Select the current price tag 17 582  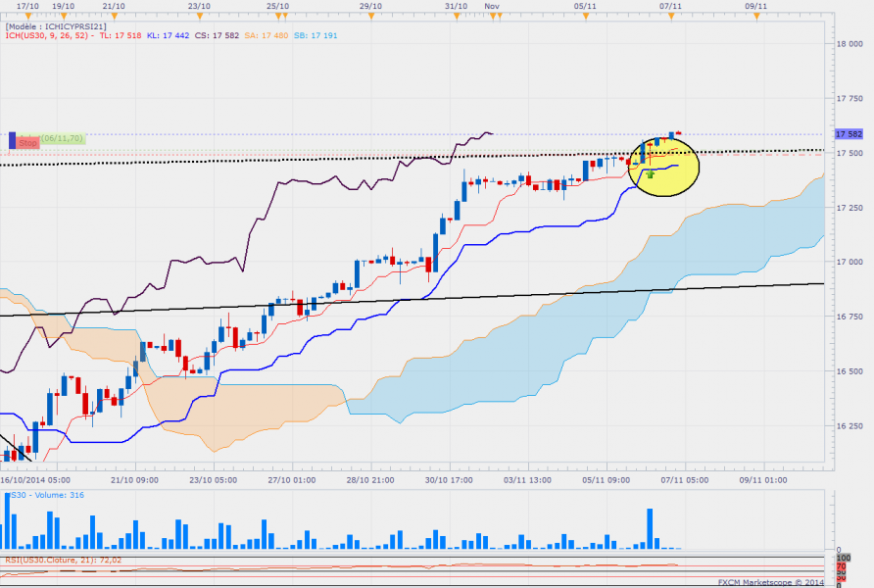[849, 133]
